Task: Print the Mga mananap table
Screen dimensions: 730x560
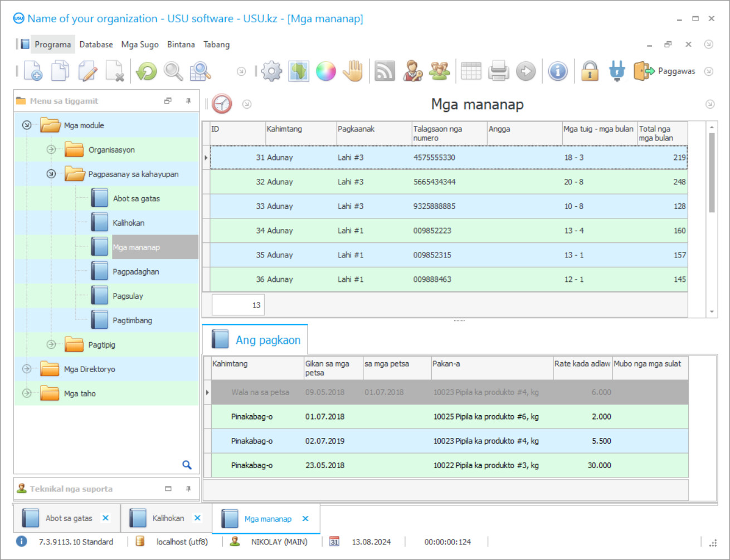Action: [x=498, y=71]
